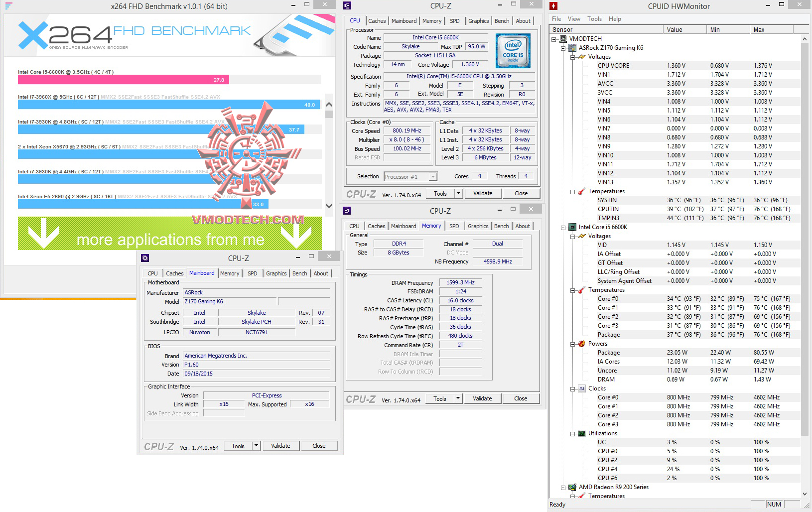Click the thermometer icon beside the i5 6600K Temperatures
This screenshot has height=512, width=812.
582,290
